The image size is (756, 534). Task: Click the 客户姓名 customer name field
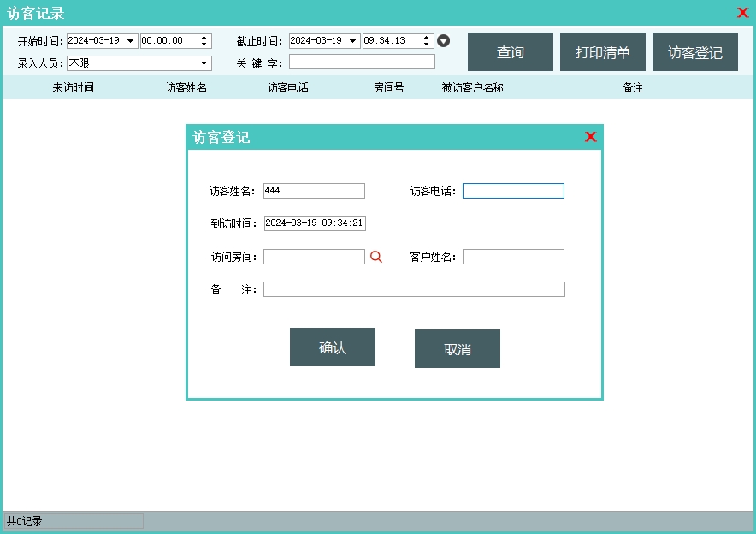point(513,257)
